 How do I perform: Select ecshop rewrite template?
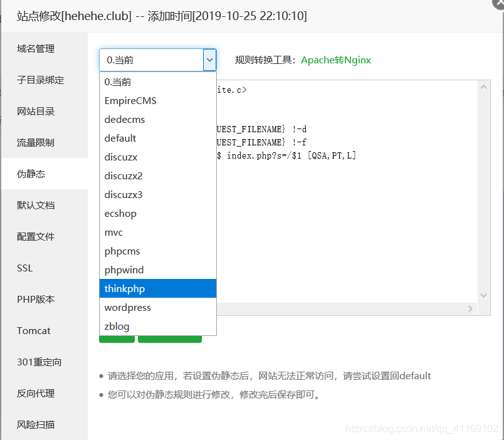point(158,213)
